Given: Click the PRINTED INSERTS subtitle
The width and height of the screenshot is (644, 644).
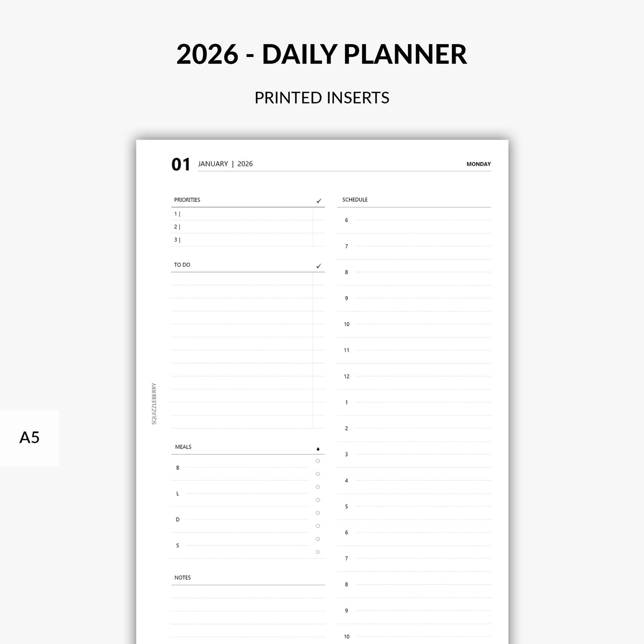Looking at the screenshot, I should click(x=321, y=98).
